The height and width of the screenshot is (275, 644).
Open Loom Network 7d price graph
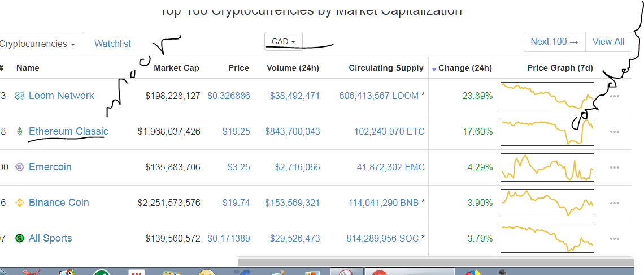point(547,96)
